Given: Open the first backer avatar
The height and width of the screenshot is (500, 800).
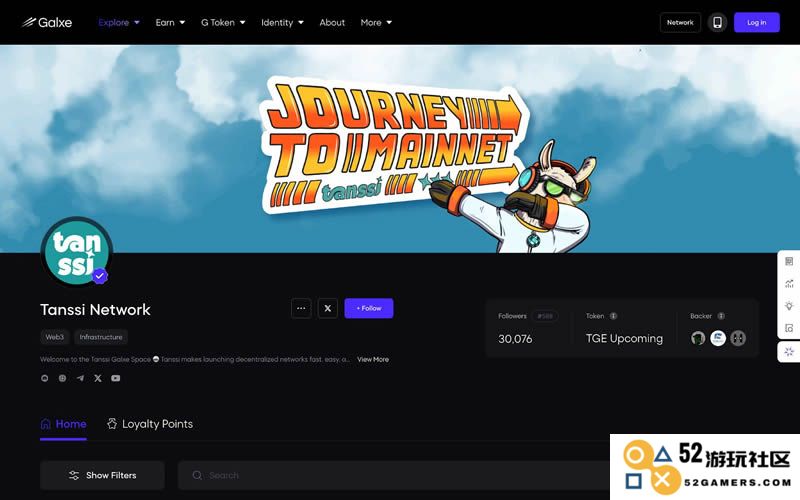Looking at the screenshot, I should [x=698, y=338].
